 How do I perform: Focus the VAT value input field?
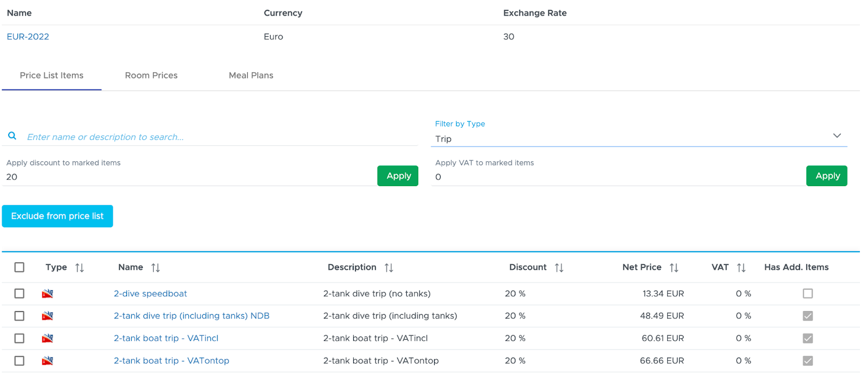point(618,177)
